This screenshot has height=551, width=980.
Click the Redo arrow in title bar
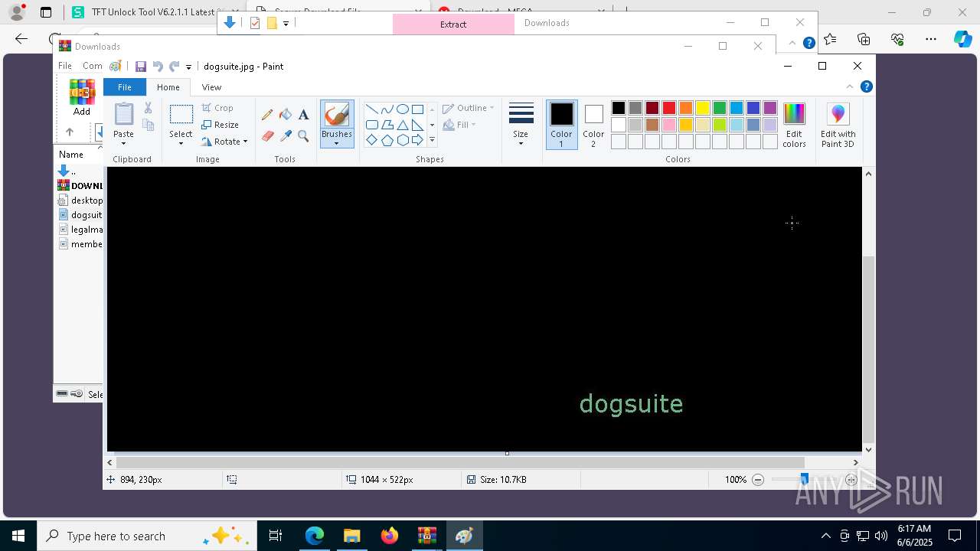point(174,67)
